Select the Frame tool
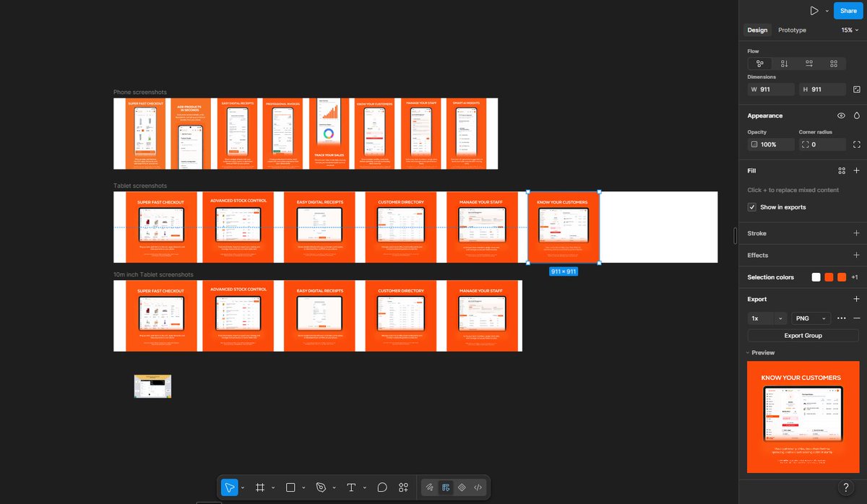This screenshot has width=867, height=504. click(260, 487)
